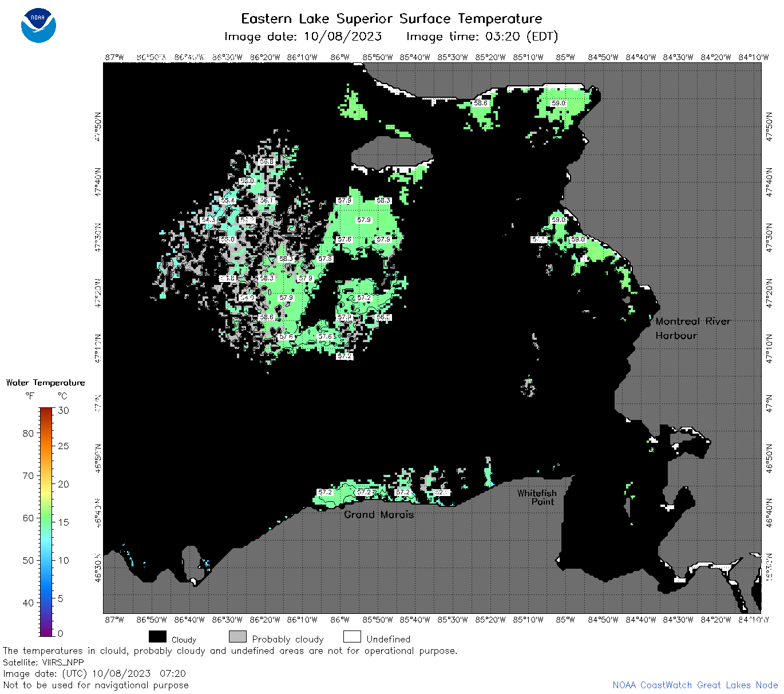Click the 'Cloudy' legend text
The image size is (784, 694).
coord(184,640)
